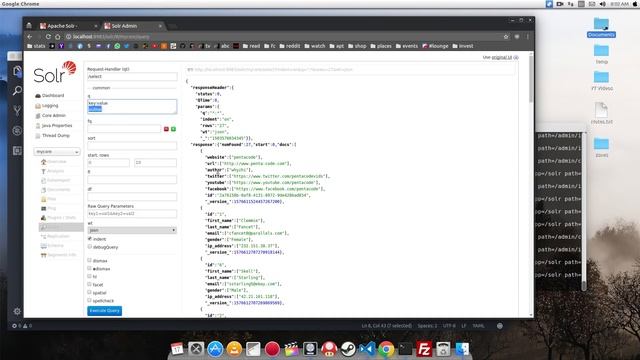Switch to Chrome in the dock
This screenshot has height=360, width=640.
coord(386,349)
